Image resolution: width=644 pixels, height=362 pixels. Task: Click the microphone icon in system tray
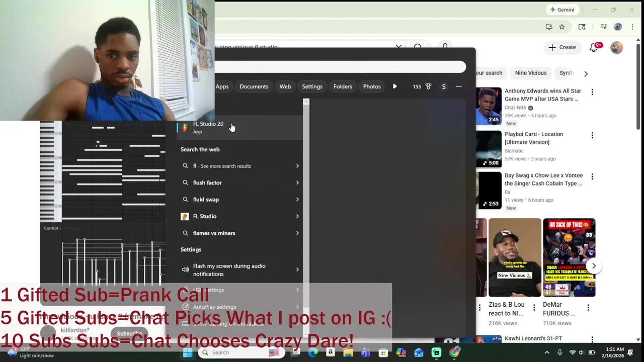559,352
